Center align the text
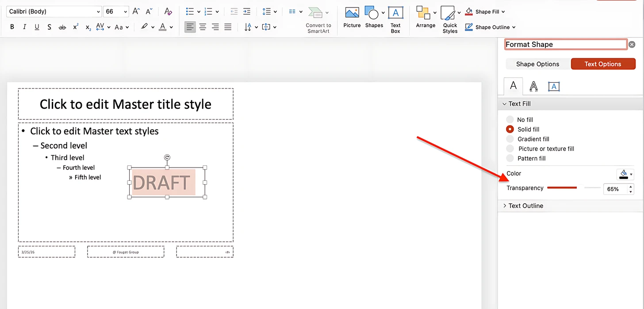Image resolution: width=644 pixels, height=309 pixels. (x=203, y=27)
